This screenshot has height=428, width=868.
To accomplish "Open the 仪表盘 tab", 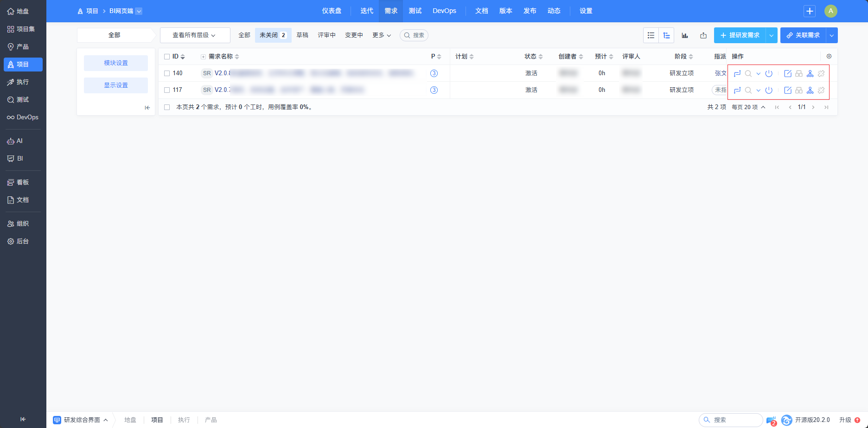I will pos(332,11).
